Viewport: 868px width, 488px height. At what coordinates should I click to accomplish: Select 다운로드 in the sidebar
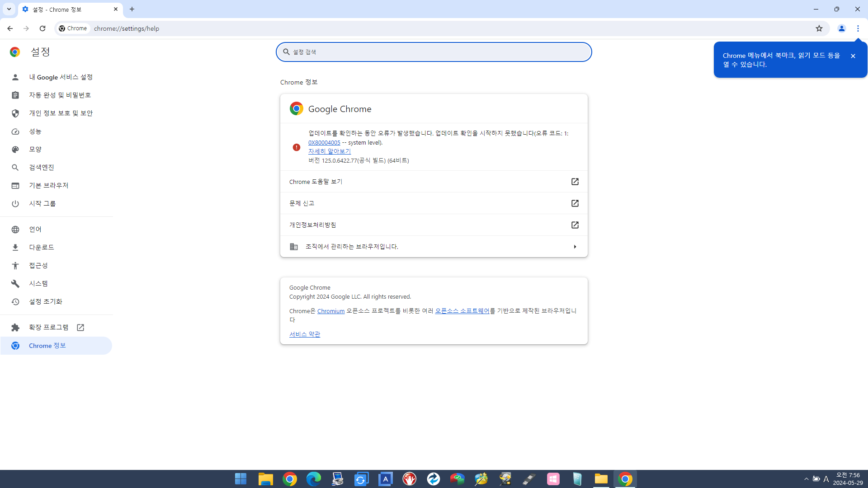coord(56,248)
